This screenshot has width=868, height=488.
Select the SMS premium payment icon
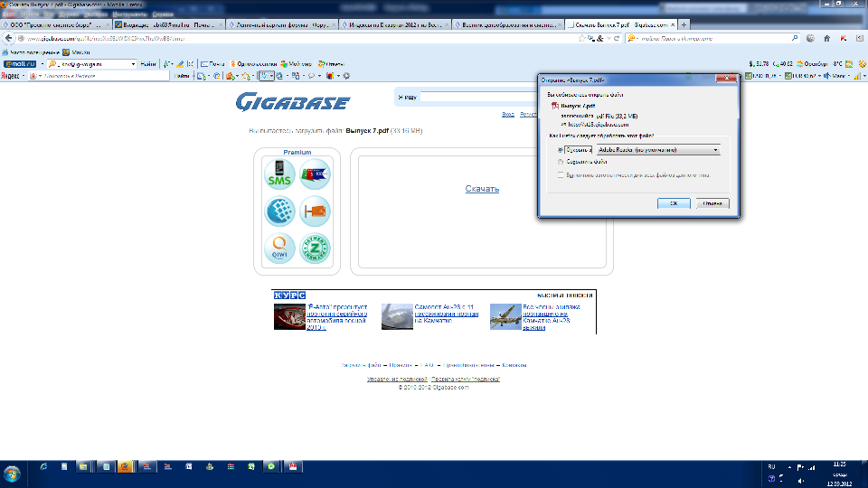click(279, 174)
